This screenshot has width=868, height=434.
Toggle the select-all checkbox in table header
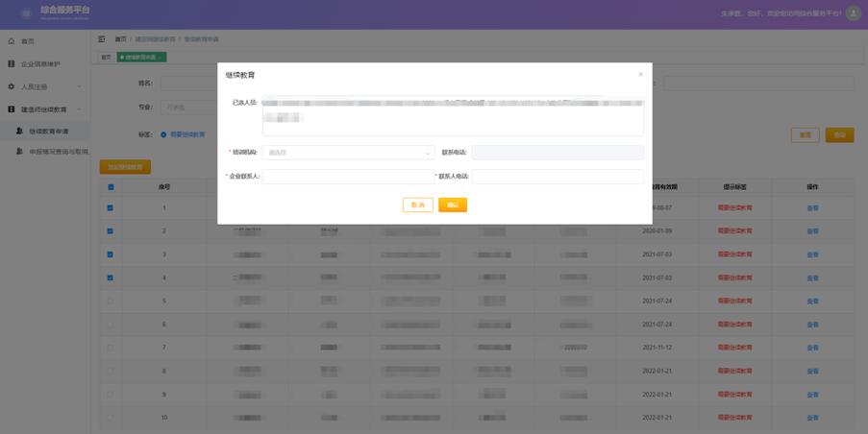111,187
